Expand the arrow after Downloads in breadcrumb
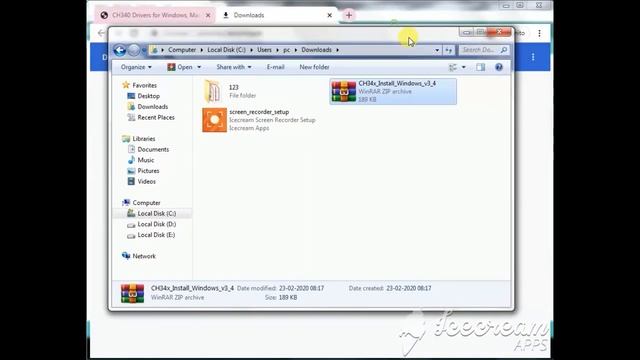This screenshot has height=360, width=640. click(x=338, y=50)
